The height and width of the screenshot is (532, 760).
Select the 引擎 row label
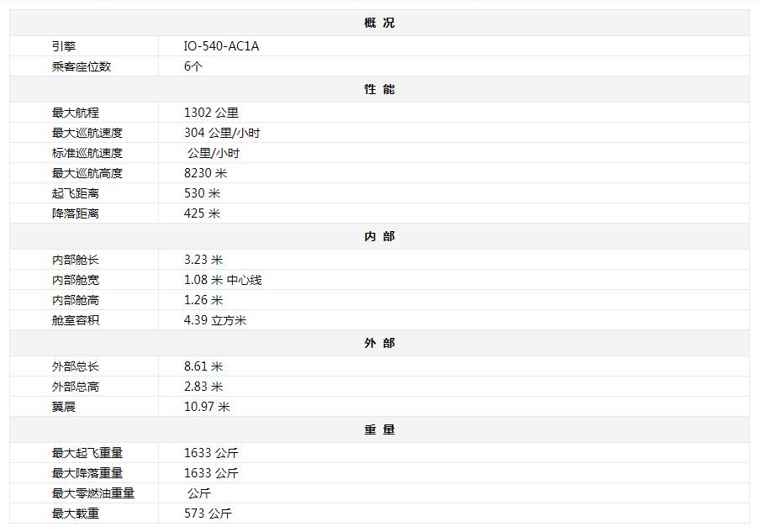pos(64,46)
